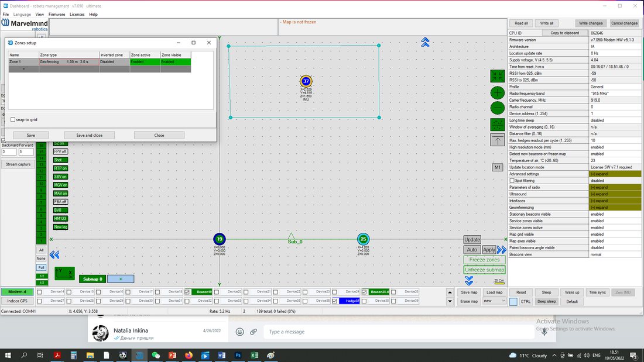This screenshot has width=644, height=362.
Task: Toggle the Spot filtering checkbox
Action: tap(512, 181)
